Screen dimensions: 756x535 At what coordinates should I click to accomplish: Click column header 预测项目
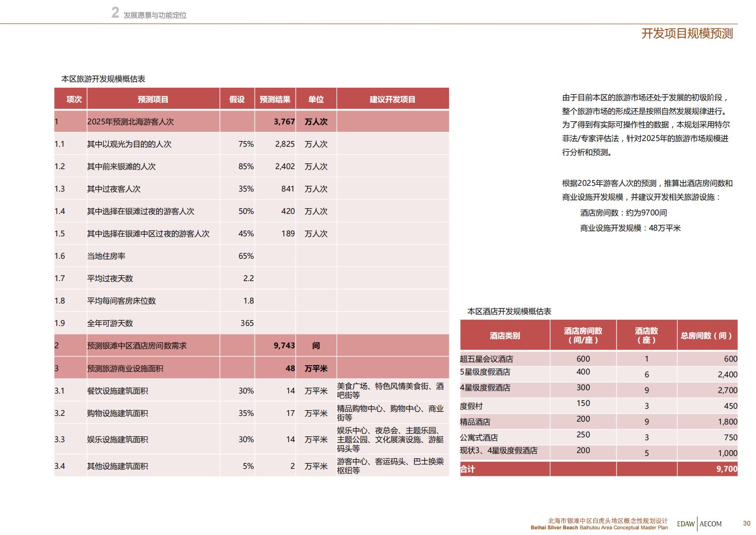point(153,99)
